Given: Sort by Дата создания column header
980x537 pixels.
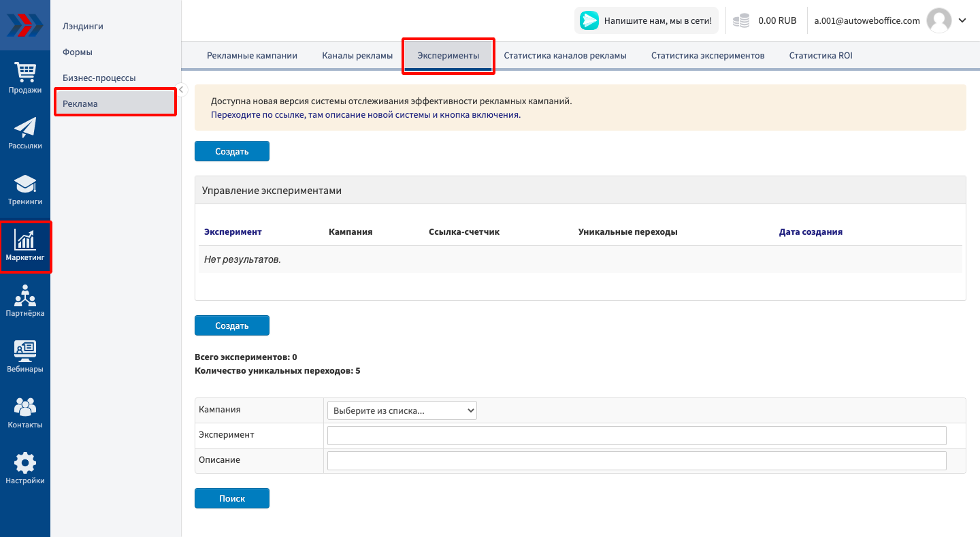Looking at the screenshot, I should point(811,232).
